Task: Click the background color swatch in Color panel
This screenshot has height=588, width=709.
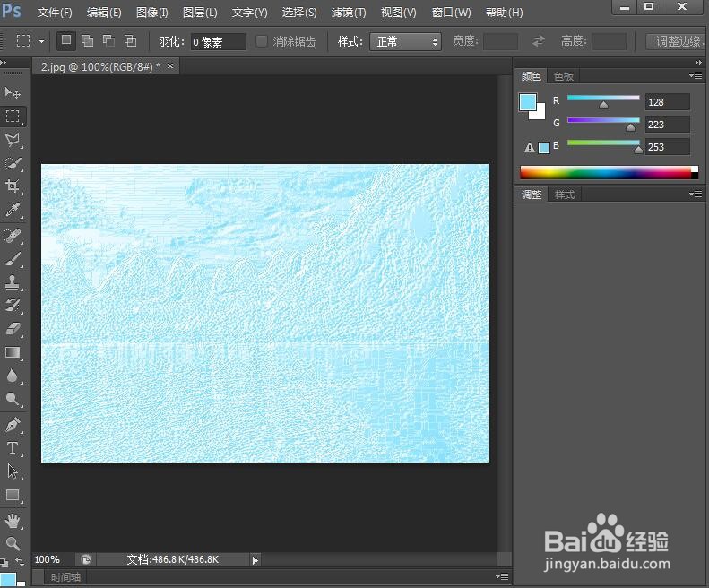Action: 540,113
